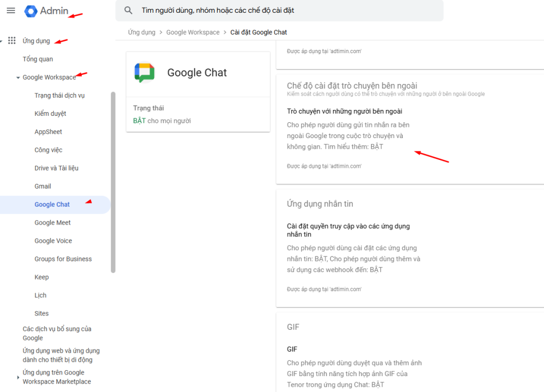
Task: Open Ứng dụng web và thiết bị di động
Action: click(x=61, y=355)
